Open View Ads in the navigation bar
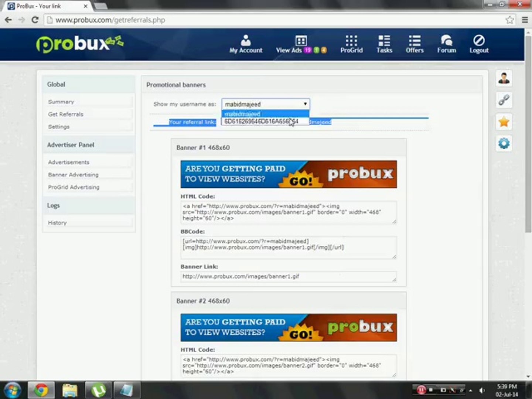 301,44
